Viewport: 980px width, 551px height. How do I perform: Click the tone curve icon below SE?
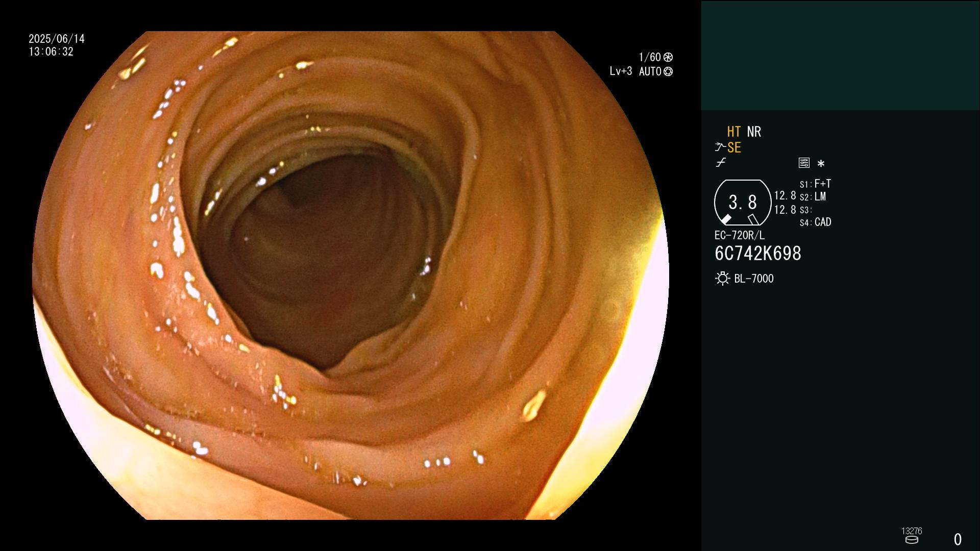(x=721, y=163)
